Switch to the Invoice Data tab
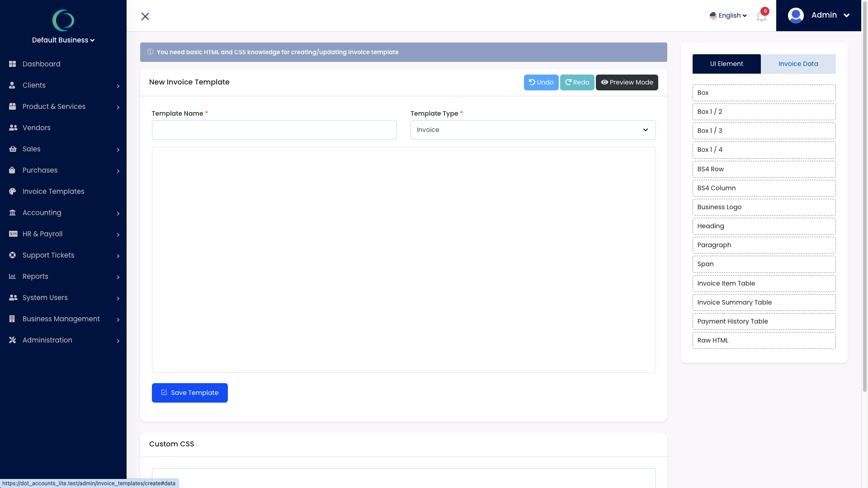The height and width of the screenshot is (488, 868). [798, 64]
